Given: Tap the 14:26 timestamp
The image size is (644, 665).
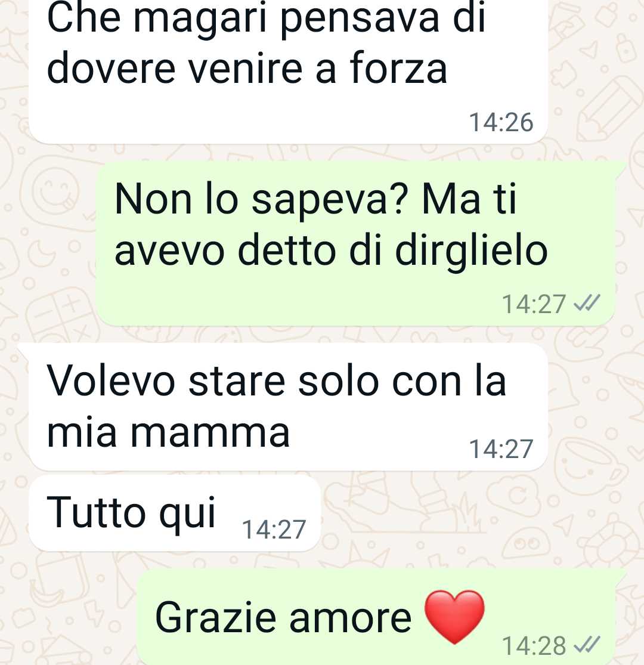Looking at the screenshot, I should point(501,123).
